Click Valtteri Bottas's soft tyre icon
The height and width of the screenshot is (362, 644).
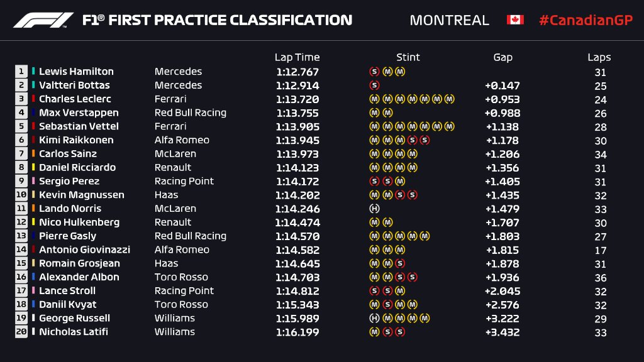tap(375, 85)
